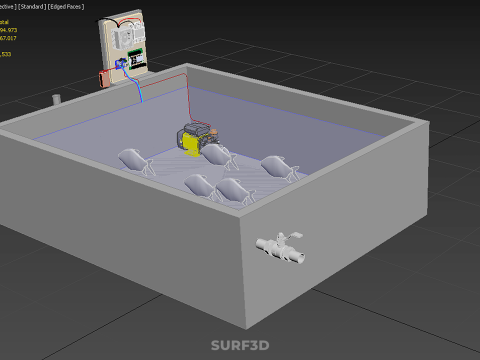Open the Edged Faces viewport label menu
This screenshot has height=360, width=480.
[x=66, y=7]
